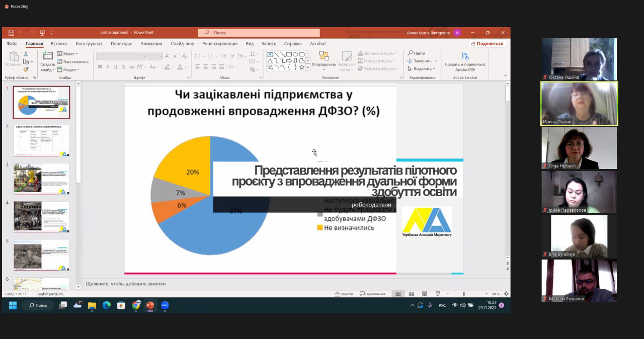The width and height of the screenshot is (644, 339).
Task: Toggle italic К formatting
Action: pos(108,66)
